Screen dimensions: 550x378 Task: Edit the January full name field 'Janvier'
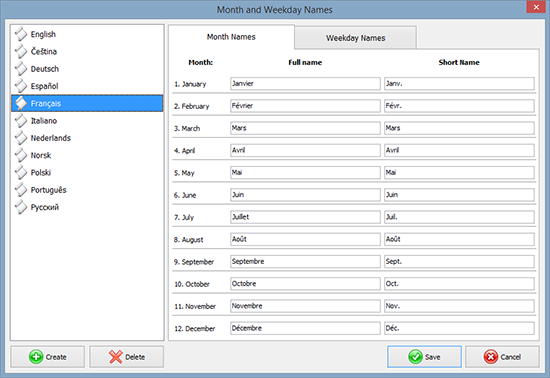click(x=305, y=84)
